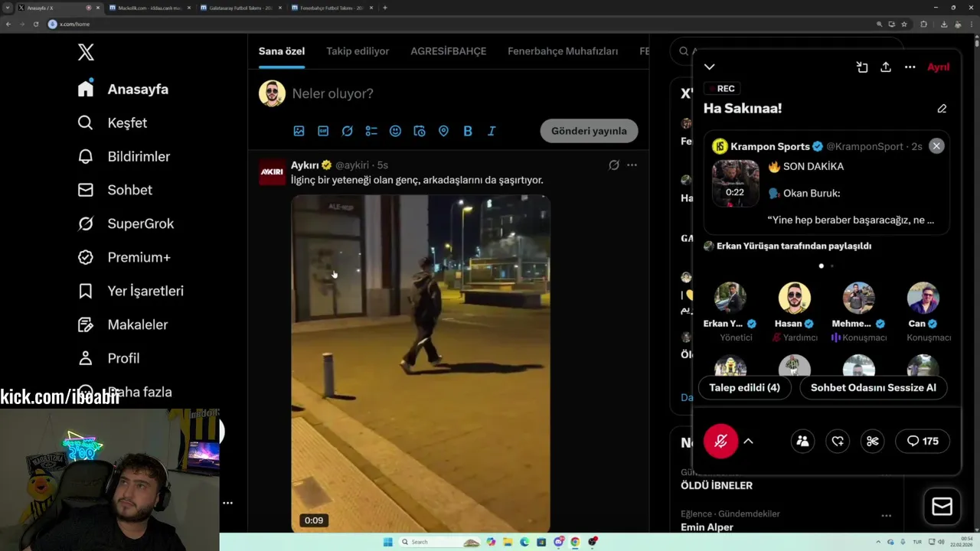Toggle italic text formatting

[x=492, y=131]
